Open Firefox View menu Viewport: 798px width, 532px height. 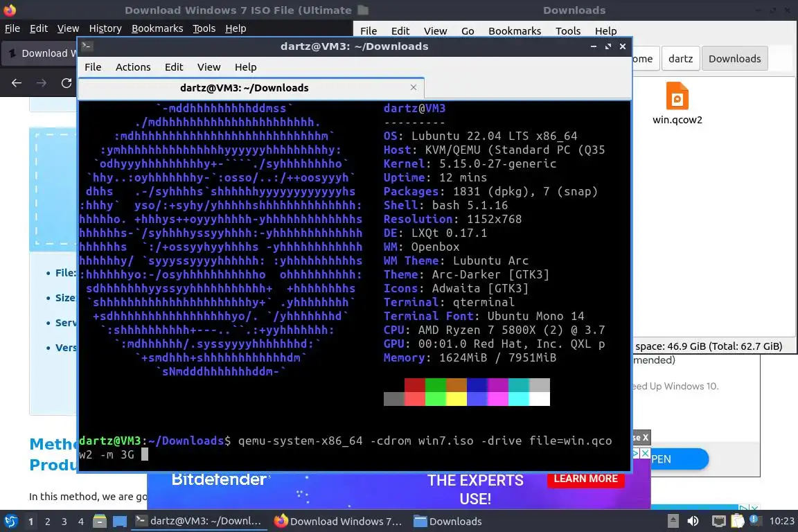[x=68, y=28]
